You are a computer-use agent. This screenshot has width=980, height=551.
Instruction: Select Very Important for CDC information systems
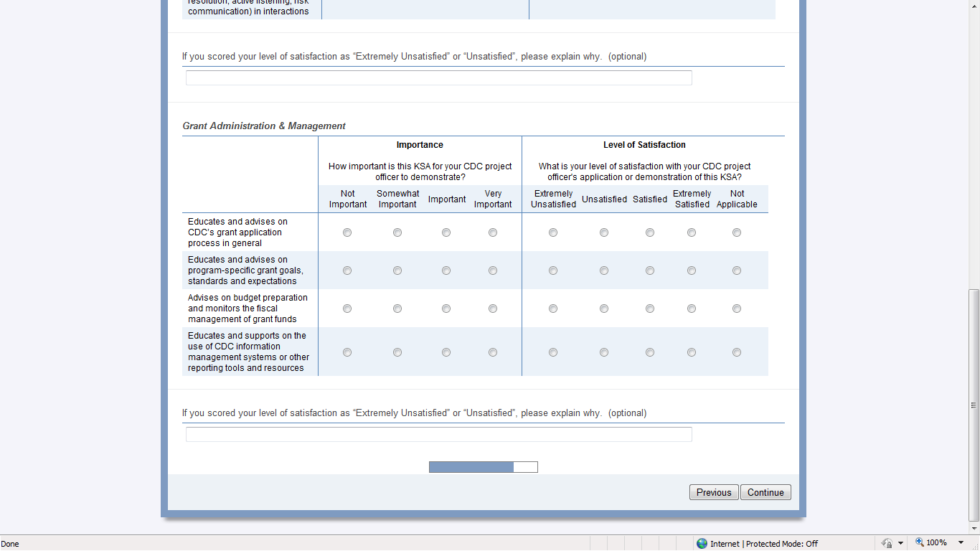point(493,352)
